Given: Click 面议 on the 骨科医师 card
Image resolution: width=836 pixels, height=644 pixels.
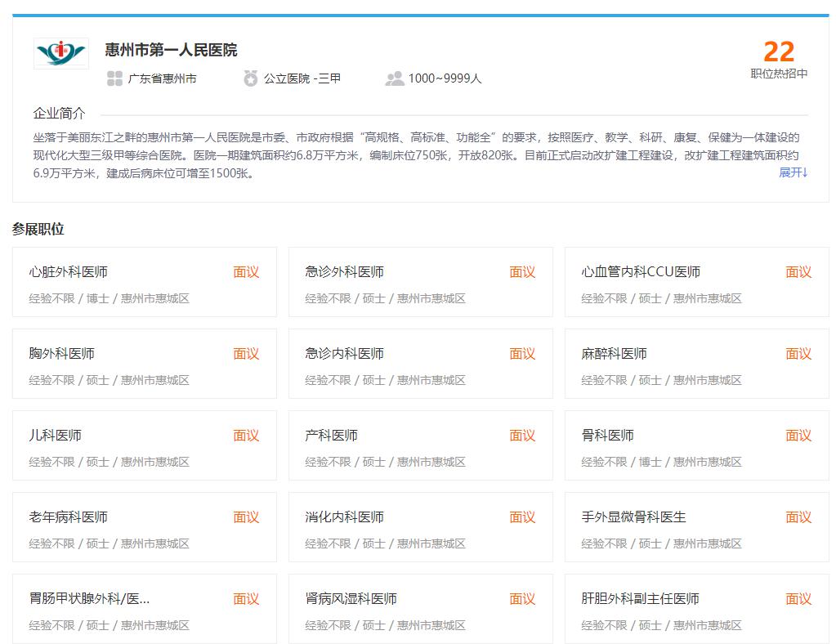Looking at the screenshot, I should tap(798, 435).
